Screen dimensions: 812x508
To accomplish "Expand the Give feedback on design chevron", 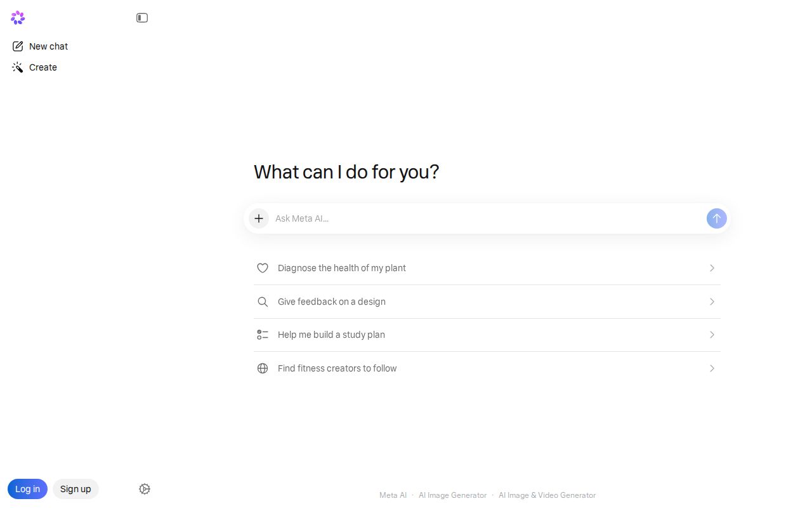I will (x=712, y=302).
